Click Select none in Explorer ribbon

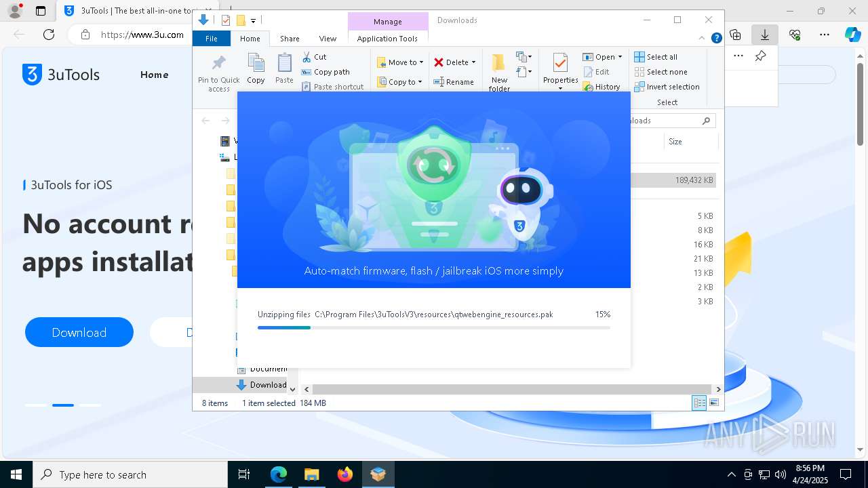click(x=660, y=72)
